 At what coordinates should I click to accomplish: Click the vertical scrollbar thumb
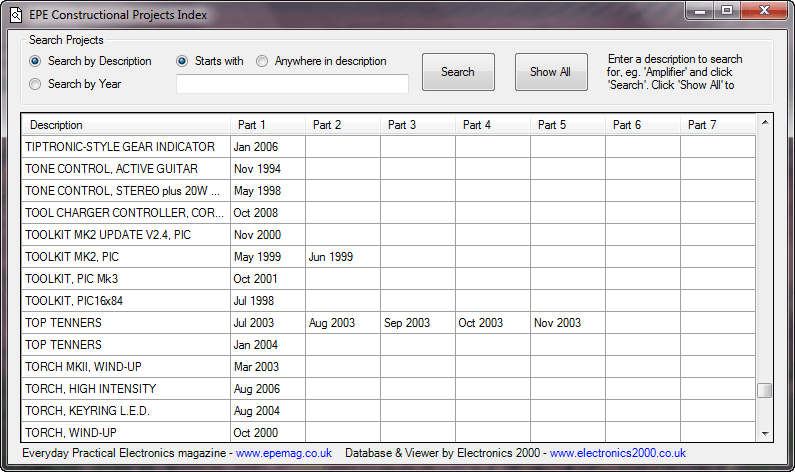click(765, 390)
